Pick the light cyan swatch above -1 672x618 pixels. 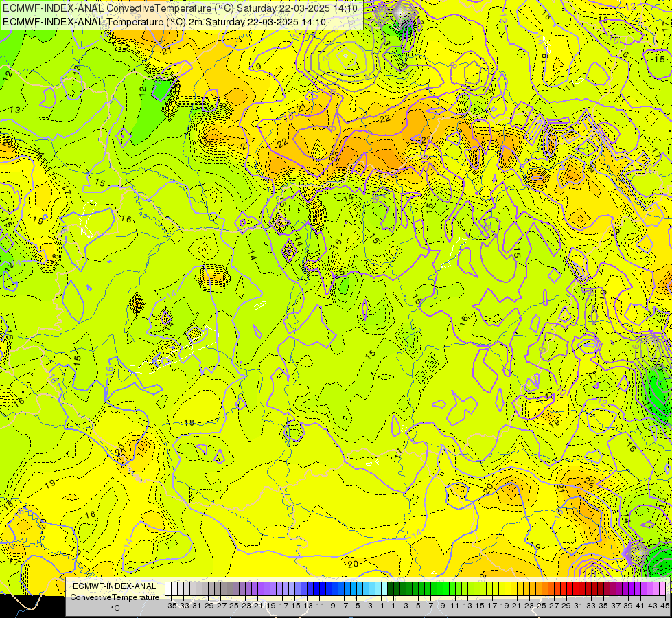point(378,588)
